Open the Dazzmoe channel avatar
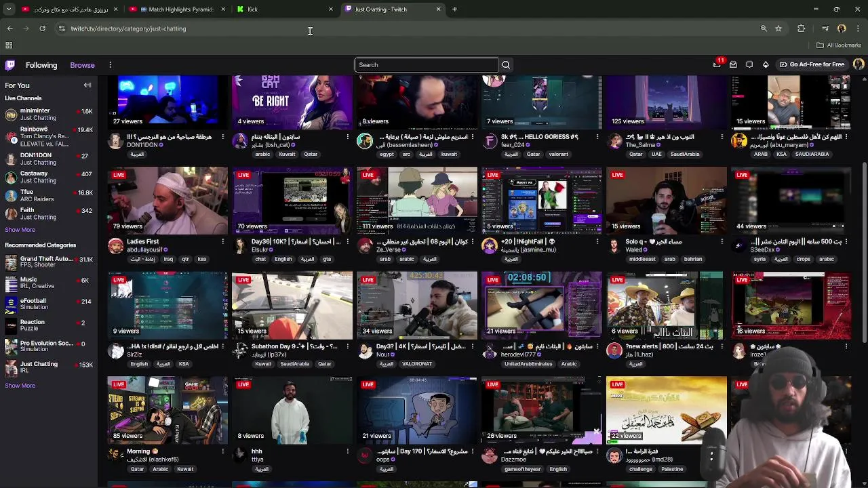 490,455
